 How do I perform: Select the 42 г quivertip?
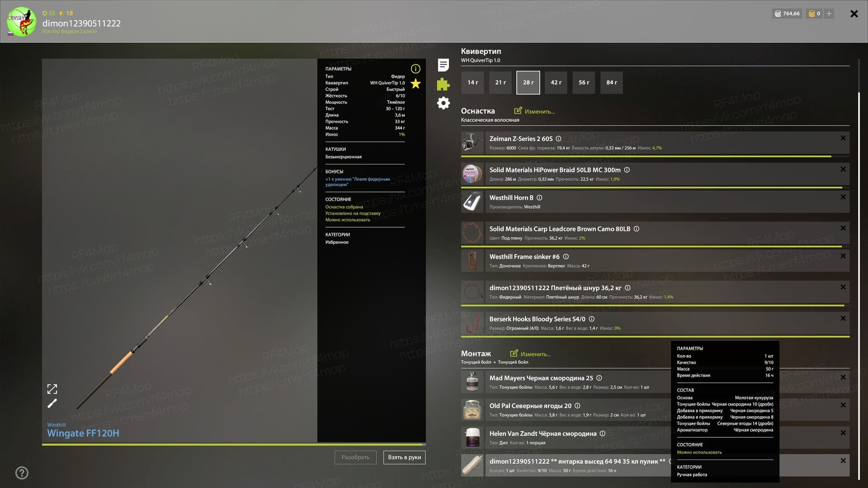coord(556,83)
